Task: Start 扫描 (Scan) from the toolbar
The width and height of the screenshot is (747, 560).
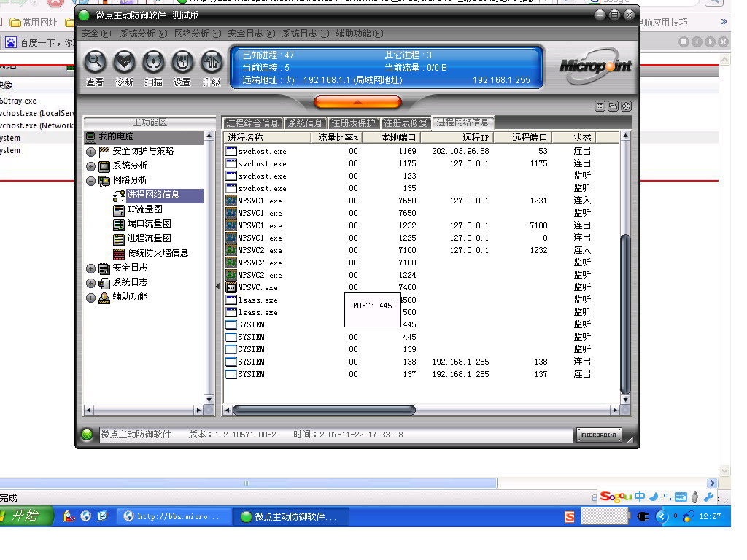Action: (x=153, y=63)
